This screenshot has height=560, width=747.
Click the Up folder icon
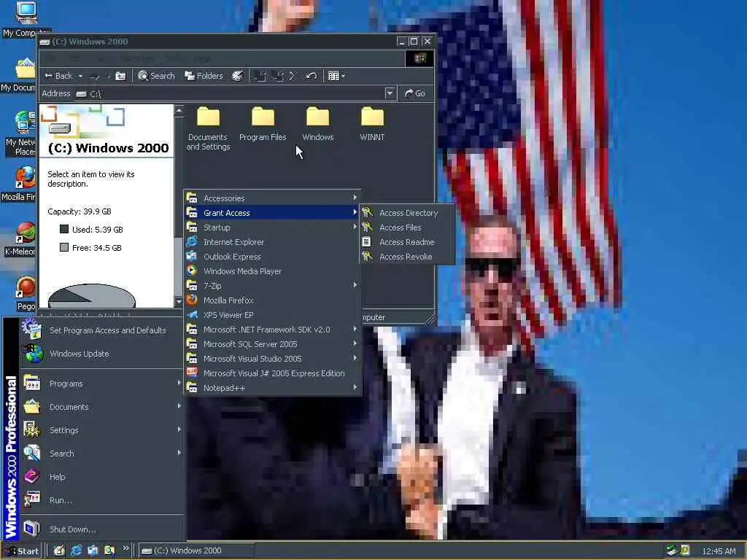(120, 76)
